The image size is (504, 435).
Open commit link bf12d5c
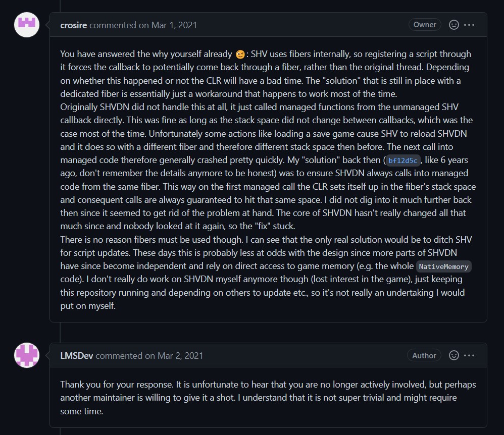coord(403,160)
